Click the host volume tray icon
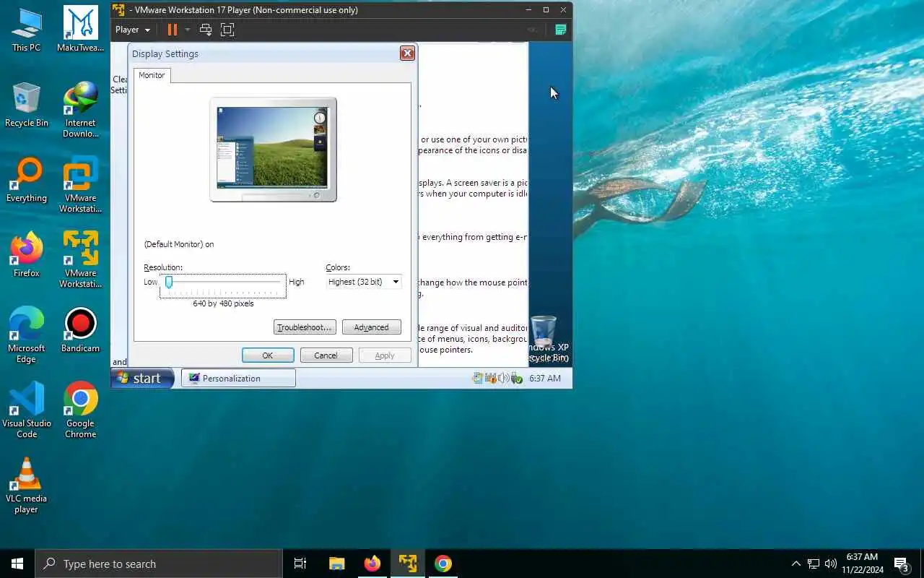 coord(831,564)
